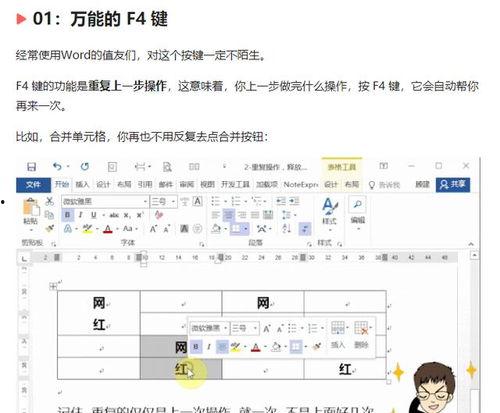The image size is (500, 413).
Task: Click the 删除 label in the mini toolbar
Action: tap(361, 345)
